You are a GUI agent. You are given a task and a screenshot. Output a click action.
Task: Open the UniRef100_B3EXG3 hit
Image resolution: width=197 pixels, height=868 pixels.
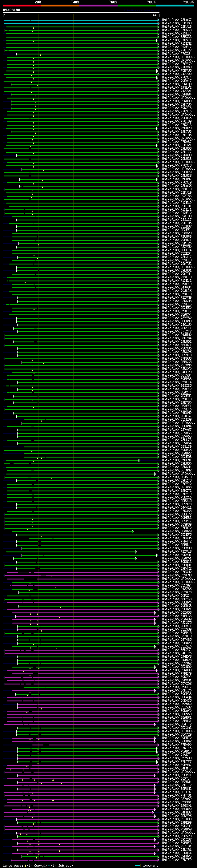click(177, 37)
